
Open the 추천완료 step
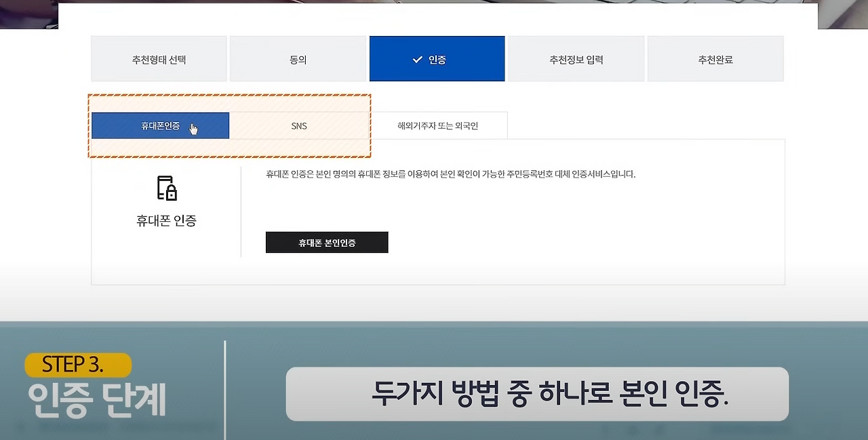[x=715, y=58]
